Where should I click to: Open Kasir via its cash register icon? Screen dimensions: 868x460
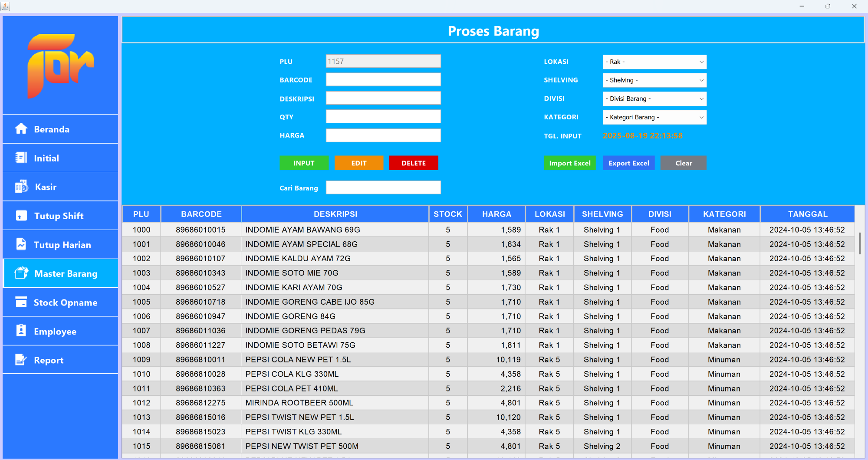point(21,187)
